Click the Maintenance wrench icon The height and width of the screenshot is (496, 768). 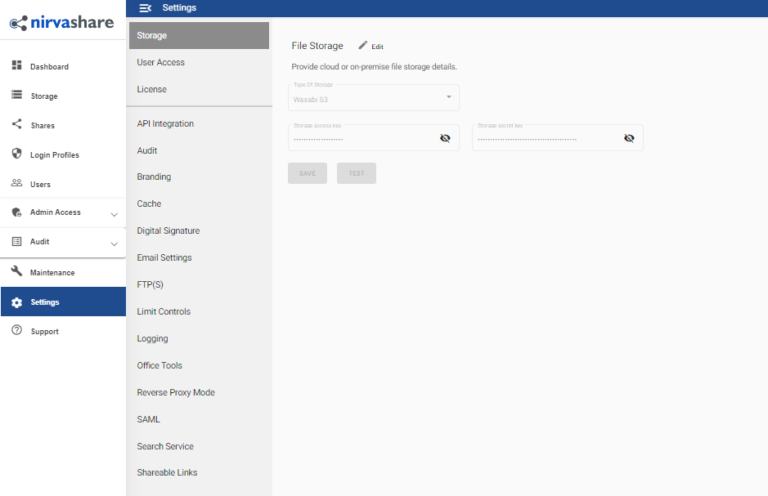coord(17,272)
